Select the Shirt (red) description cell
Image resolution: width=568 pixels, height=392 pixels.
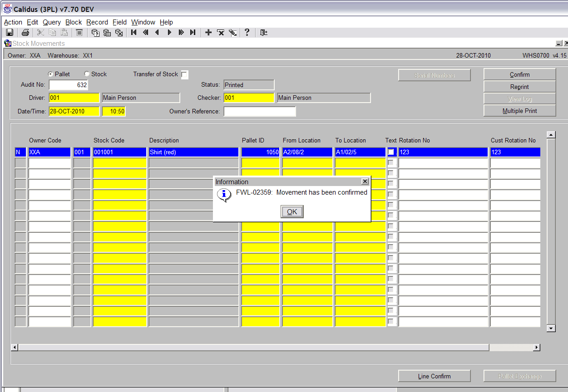click(194, 152)
